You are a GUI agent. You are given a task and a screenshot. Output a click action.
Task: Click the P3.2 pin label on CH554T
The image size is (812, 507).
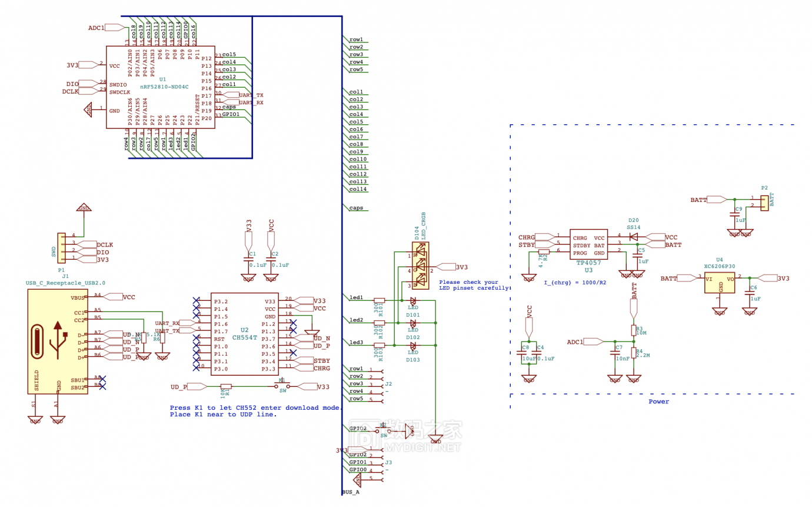pos(221,301)
